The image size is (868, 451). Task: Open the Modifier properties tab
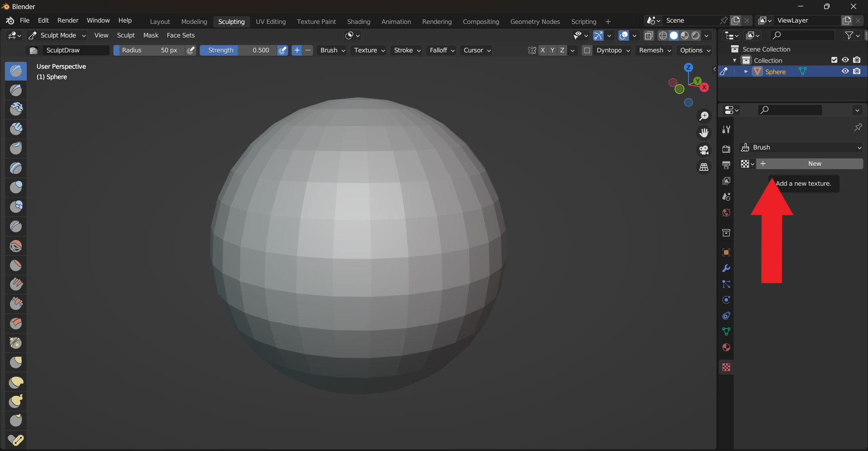click(726, 268)
